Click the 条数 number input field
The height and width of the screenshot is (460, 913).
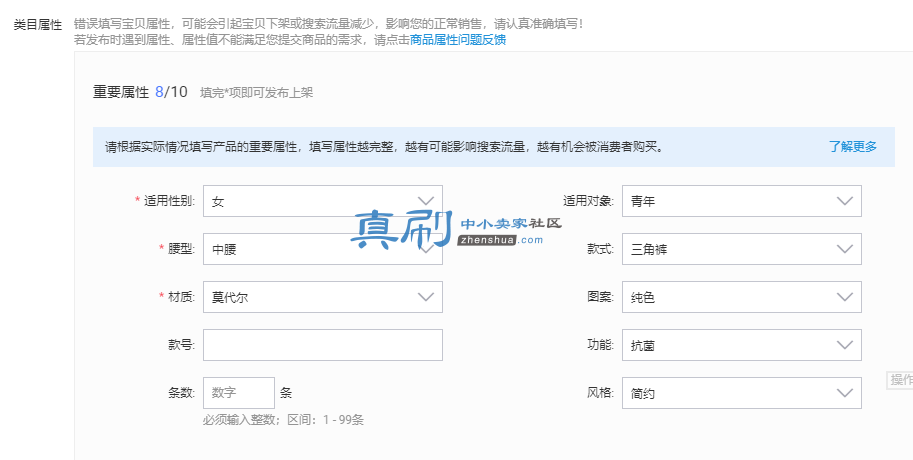[239, 393]
